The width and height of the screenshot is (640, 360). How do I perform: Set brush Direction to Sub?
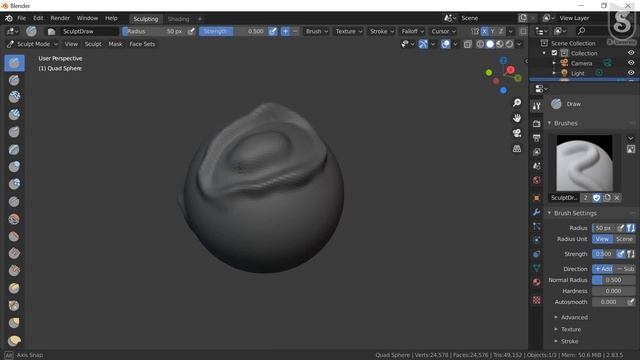[625, 269]
